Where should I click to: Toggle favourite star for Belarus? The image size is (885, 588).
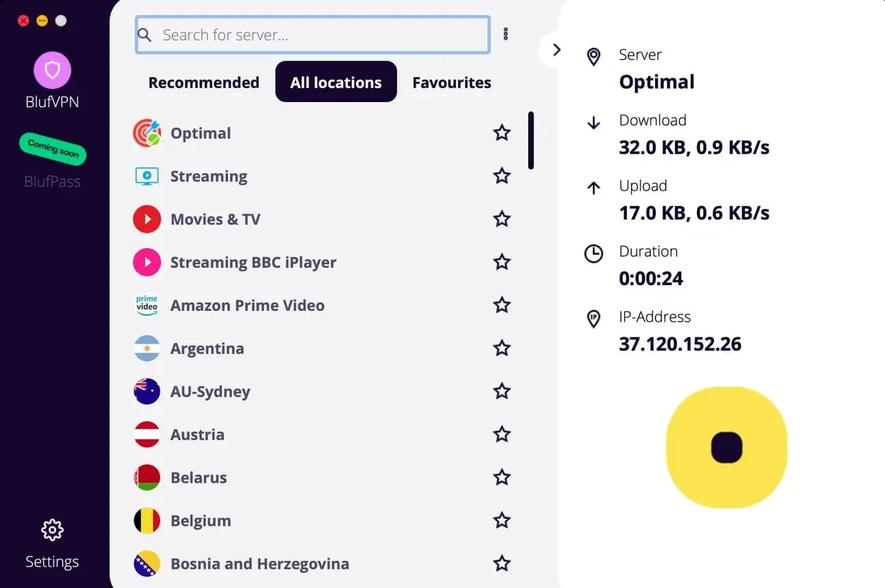[x=502, y=477]
